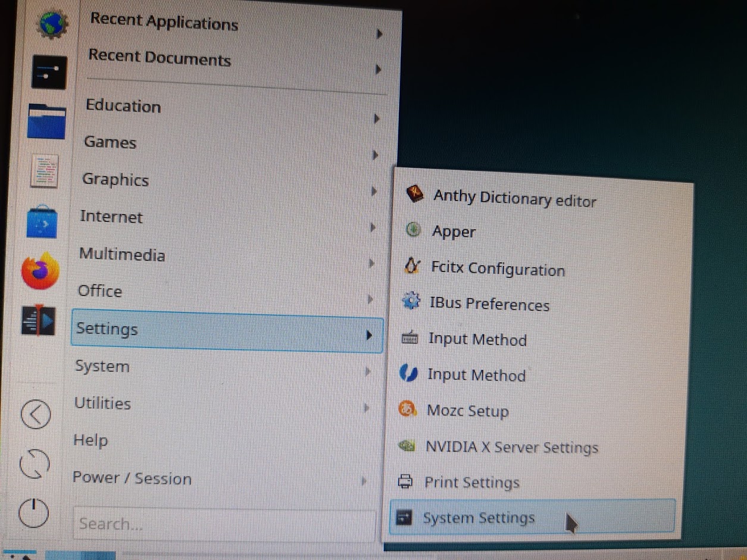
Task: Click the IBus Preferences gear icon
Action: (411, 301)
